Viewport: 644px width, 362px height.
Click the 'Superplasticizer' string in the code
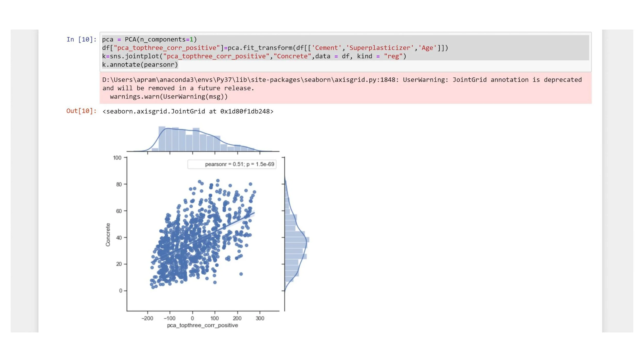click(x=380, y=48)
